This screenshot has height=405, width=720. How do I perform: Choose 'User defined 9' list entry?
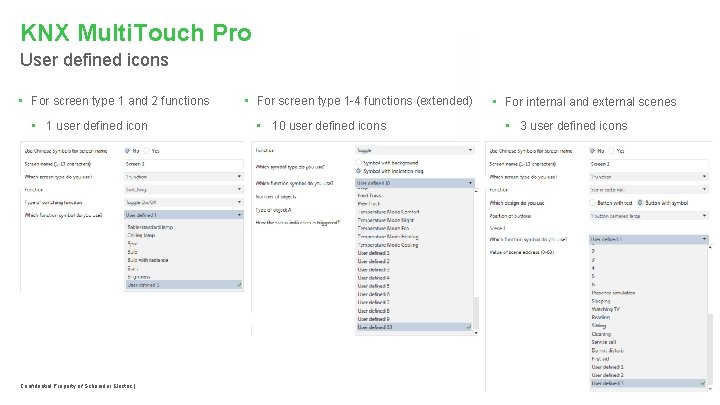374,319
